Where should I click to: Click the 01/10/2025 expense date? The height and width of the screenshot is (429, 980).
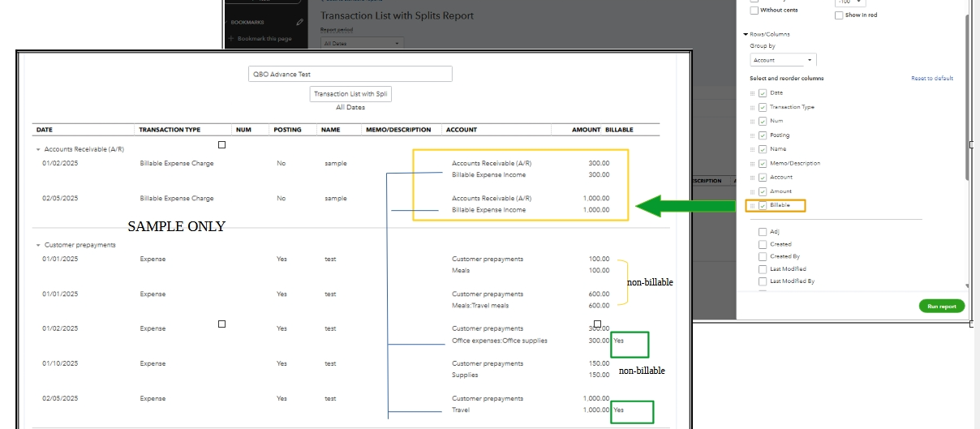[61, 364]
